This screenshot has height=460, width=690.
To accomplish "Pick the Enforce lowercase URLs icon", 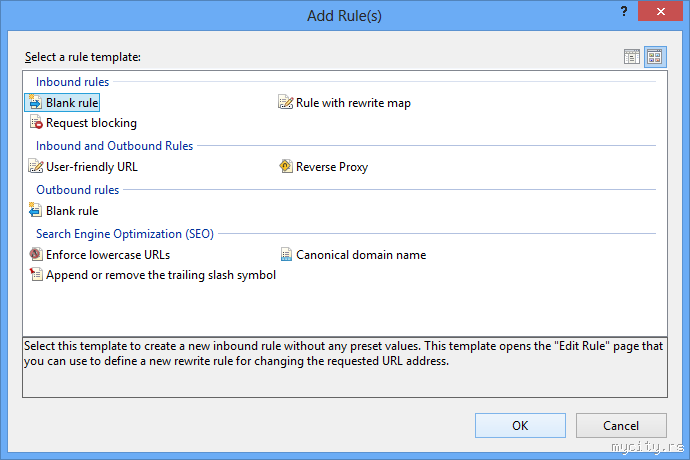I will click(36, 255).
